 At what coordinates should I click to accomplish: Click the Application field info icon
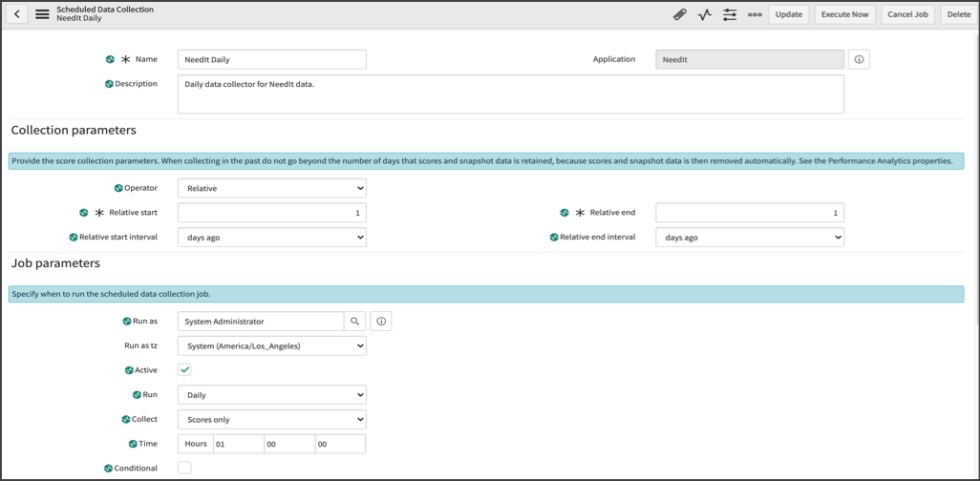(859, 59)
